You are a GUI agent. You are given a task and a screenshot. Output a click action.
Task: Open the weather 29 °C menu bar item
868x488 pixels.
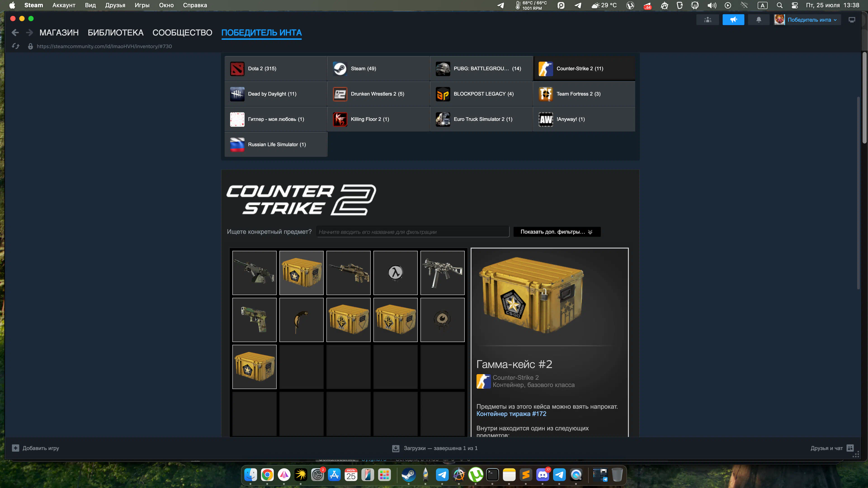pyautogui.click(x=604, y=5)
